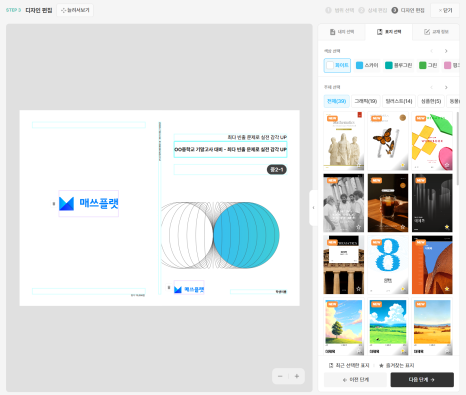Jump to step 2 in progress indicator
The image size is (466, 395).
pyautogui.click(x=373, y=10)
